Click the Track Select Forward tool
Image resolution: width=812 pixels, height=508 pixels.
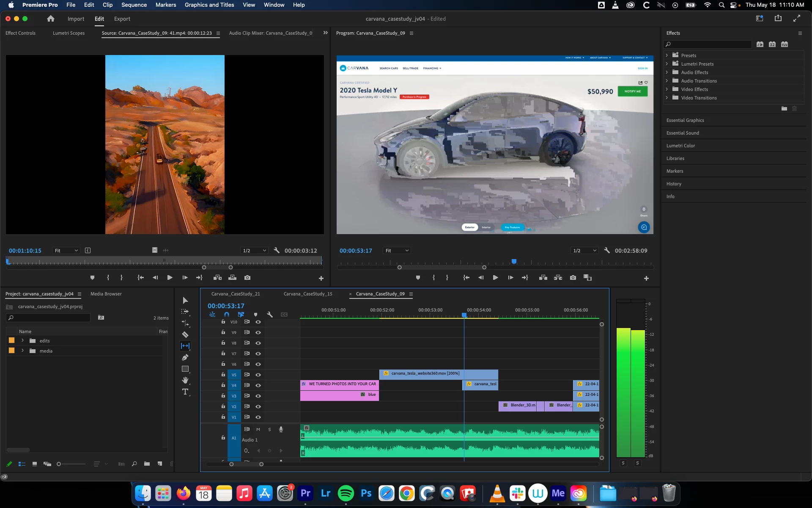[185, 312]
